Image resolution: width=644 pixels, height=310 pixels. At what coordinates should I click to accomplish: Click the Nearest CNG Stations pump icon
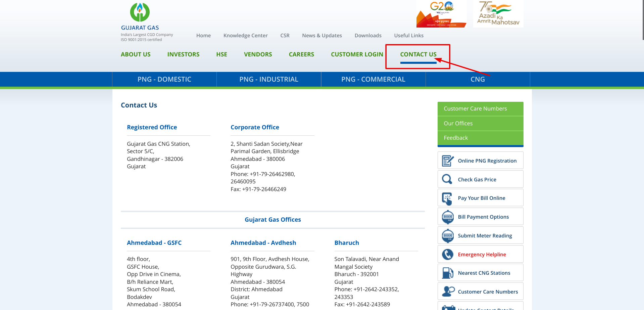[x=448, y=273]
